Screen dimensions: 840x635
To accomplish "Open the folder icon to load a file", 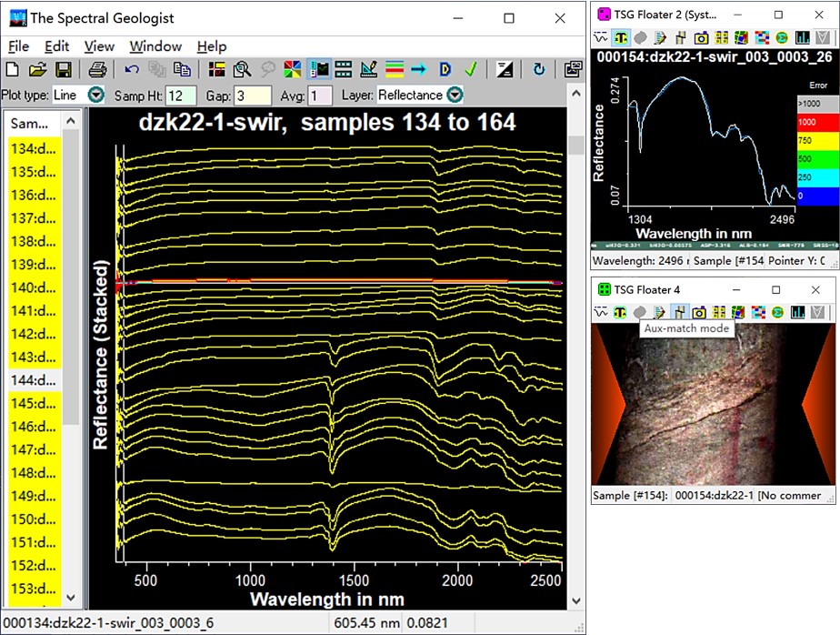I will coord(37,69).
